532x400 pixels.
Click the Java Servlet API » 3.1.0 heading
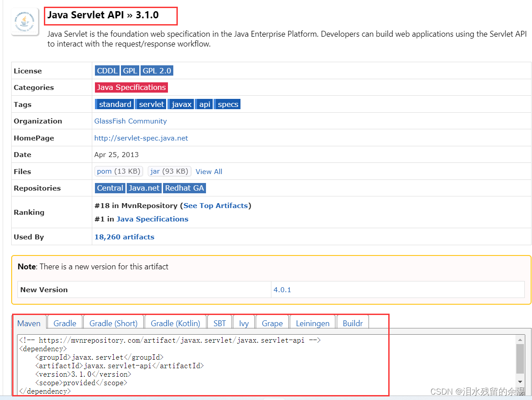coord(103,15)
